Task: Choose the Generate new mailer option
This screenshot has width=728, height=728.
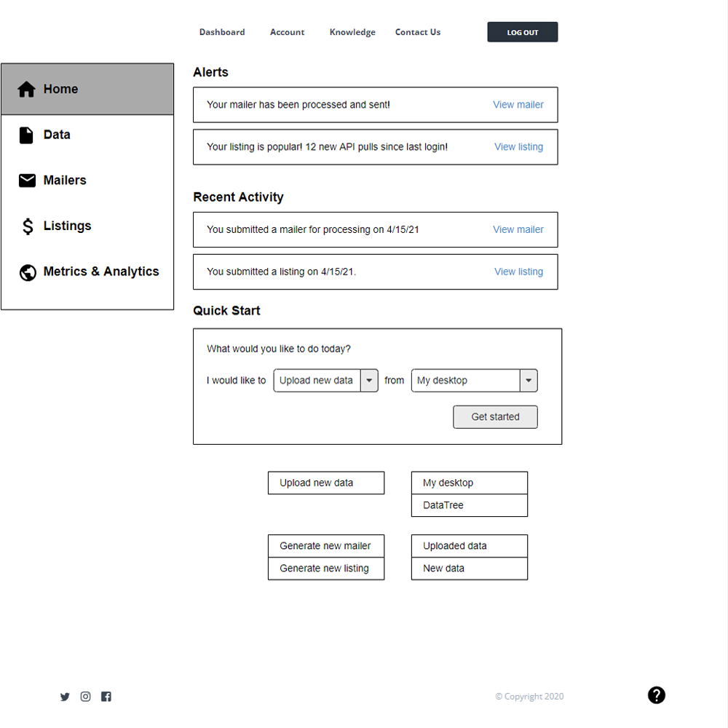Action: click(x=325, y=546)
